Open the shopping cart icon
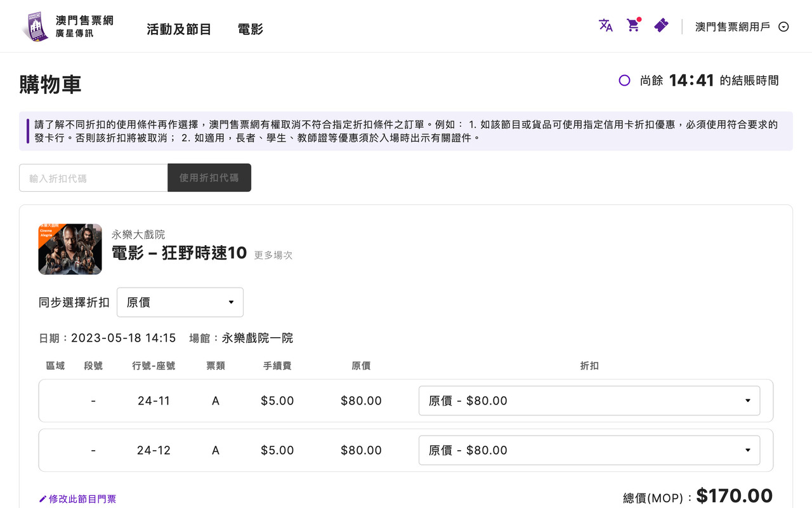Viewport: 812px width, 508px height. point(632,26)
